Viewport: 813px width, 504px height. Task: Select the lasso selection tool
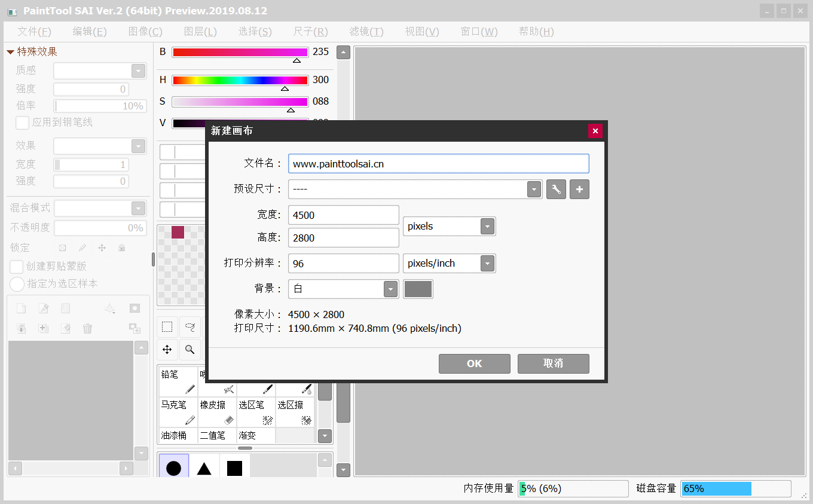190,327
